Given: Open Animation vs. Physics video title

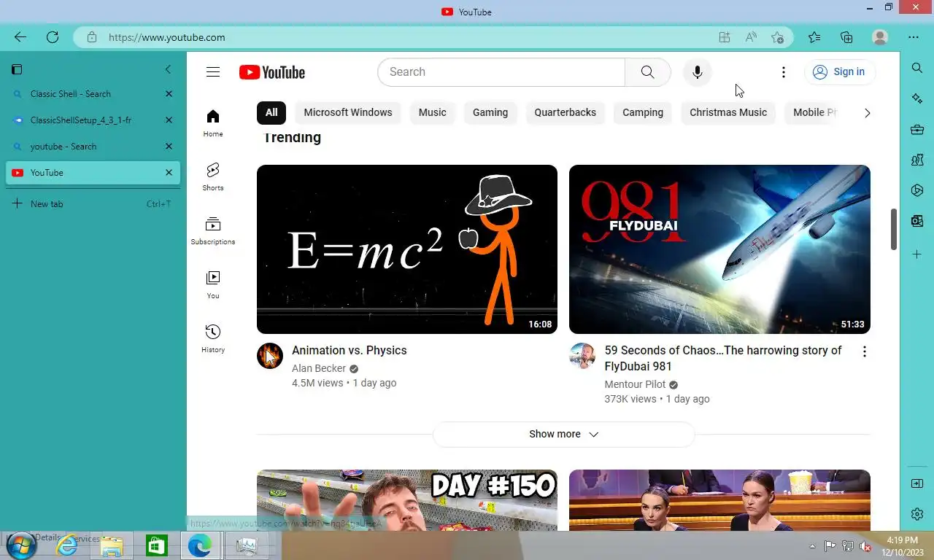Looking at the screenshot, I should (x=350, y=351).
